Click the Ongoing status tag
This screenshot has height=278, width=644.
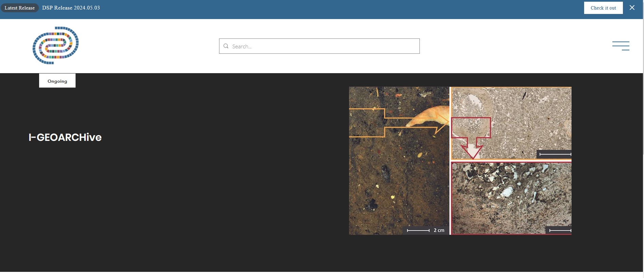pos(57,81)
